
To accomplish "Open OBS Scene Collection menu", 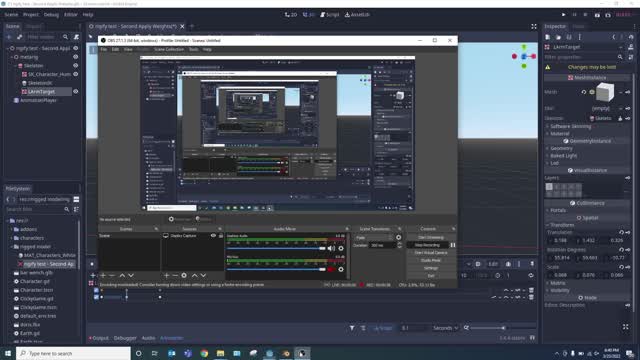I will pyautogui.click(x=169, y=49).
